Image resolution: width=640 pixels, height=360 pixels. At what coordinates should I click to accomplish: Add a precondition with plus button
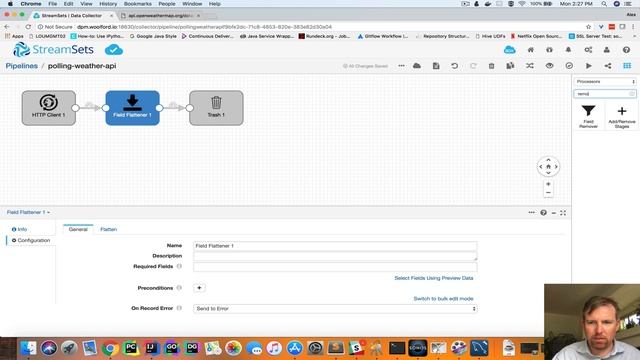[x=199, y=288]
